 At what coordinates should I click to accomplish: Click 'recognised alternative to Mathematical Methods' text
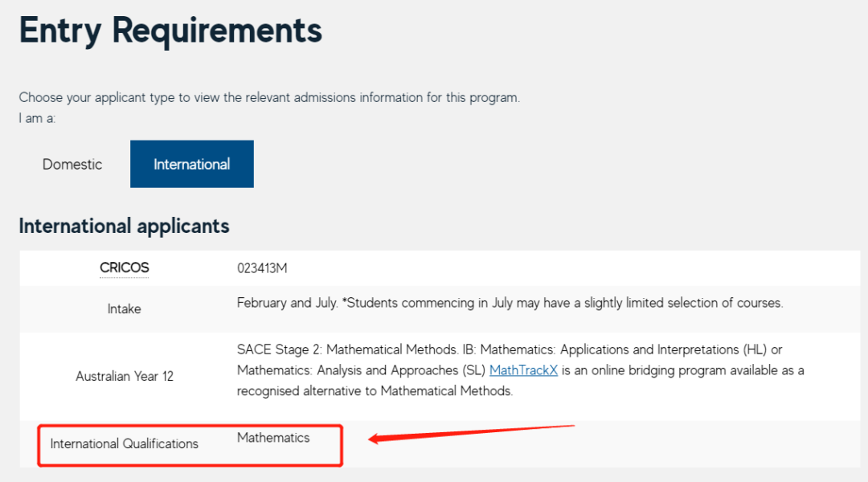point(375,391)
